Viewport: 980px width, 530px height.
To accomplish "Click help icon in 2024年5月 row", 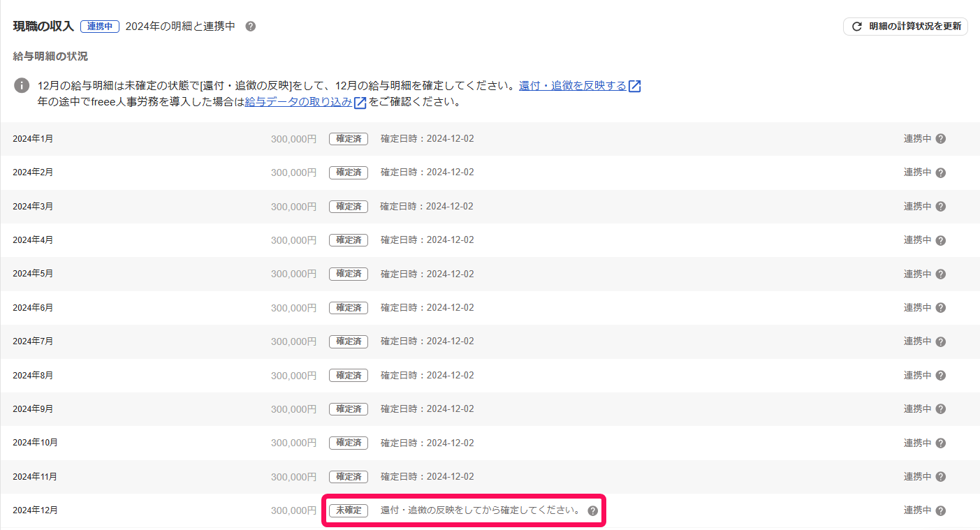I will (x=941, y=274).
